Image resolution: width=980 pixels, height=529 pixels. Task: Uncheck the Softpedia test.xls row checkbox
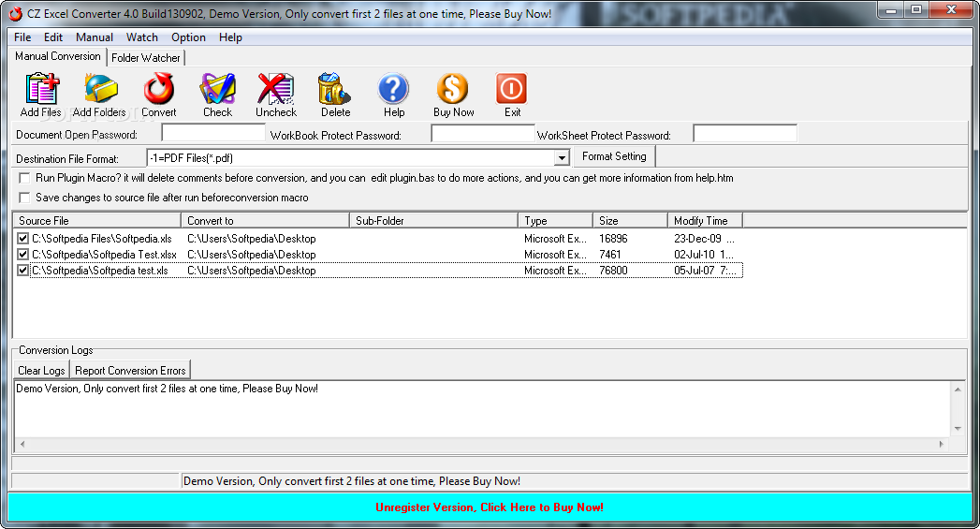point(23,271)
